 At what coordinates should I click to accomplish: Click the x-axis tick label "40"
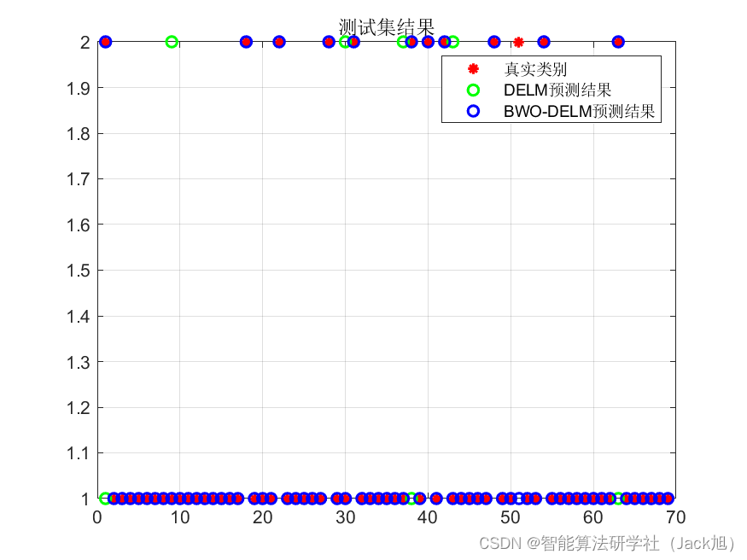tap(428, 517)
